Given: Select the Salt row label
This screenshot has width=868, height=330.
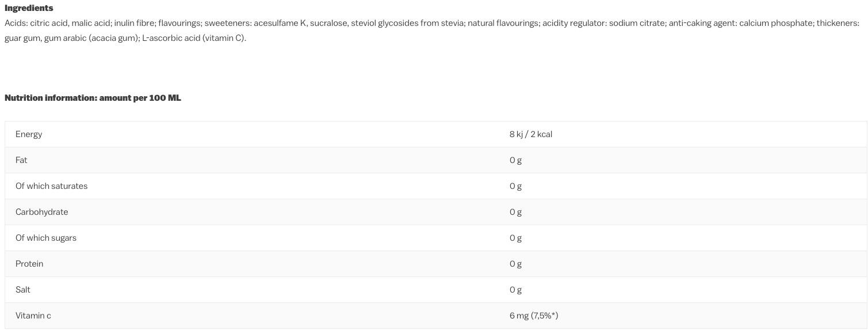Looking at the screenshot, I should (23, 290).
